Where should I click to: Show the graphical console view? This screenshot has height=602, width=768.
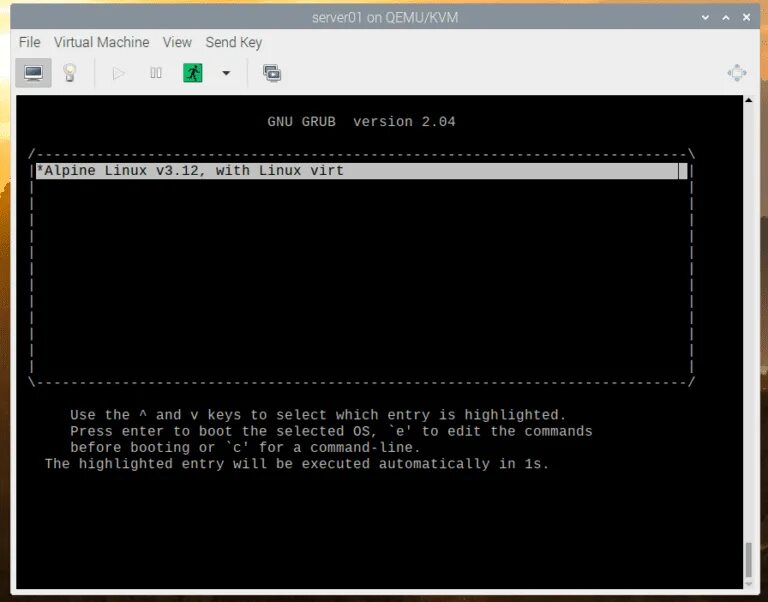click(x=33, y=73)
